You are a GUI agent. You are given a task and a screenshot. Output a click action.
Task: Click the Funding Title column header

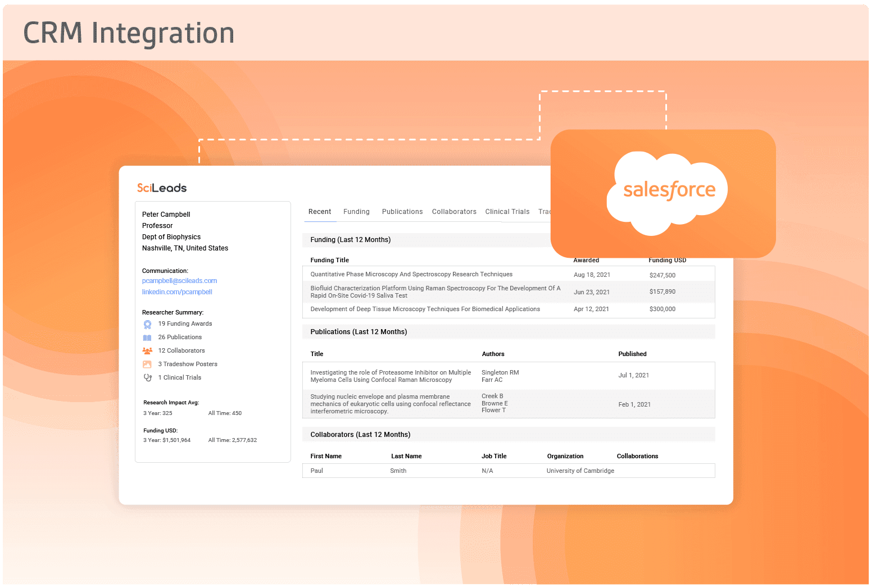click(x=329, y=260)
